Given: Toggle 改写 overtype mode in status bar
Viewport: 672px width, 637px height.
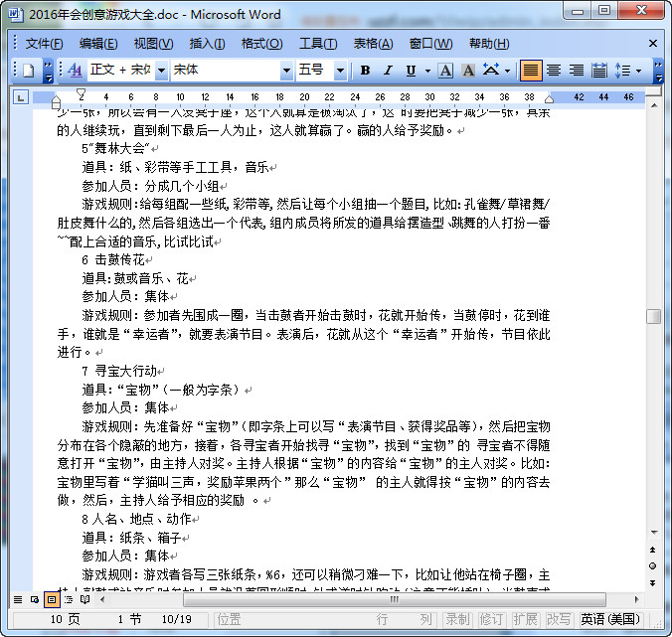Looking at the screenshot, I should click(559, 619).
